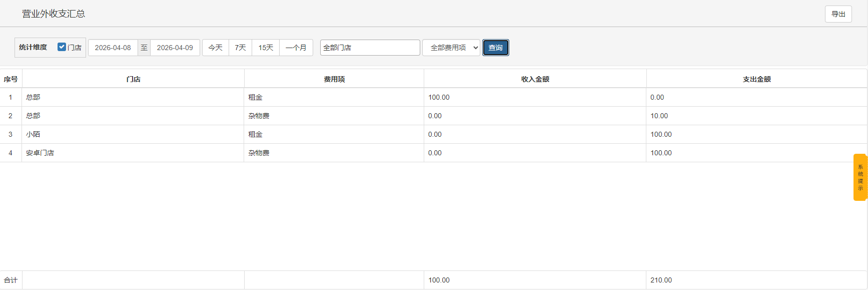Expand the 全部费用项 dropdown
This screenshot has height=290, width=868.
coord(451,48)
